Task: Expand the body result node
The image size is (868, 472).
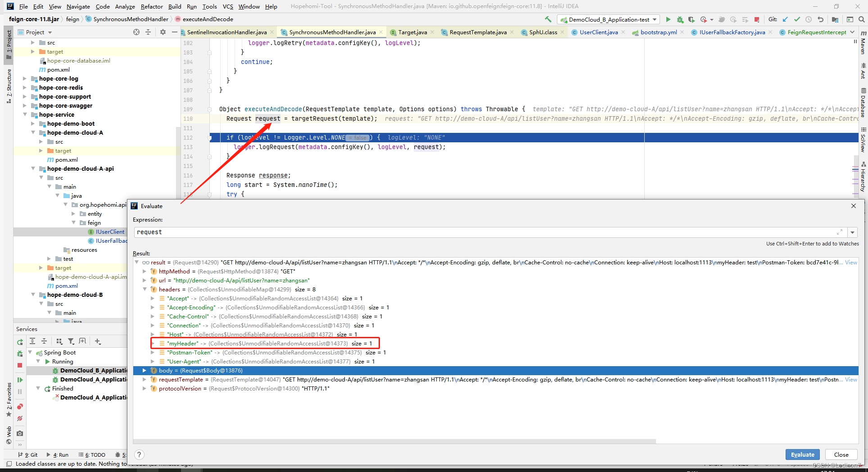Action: [145, 370]
